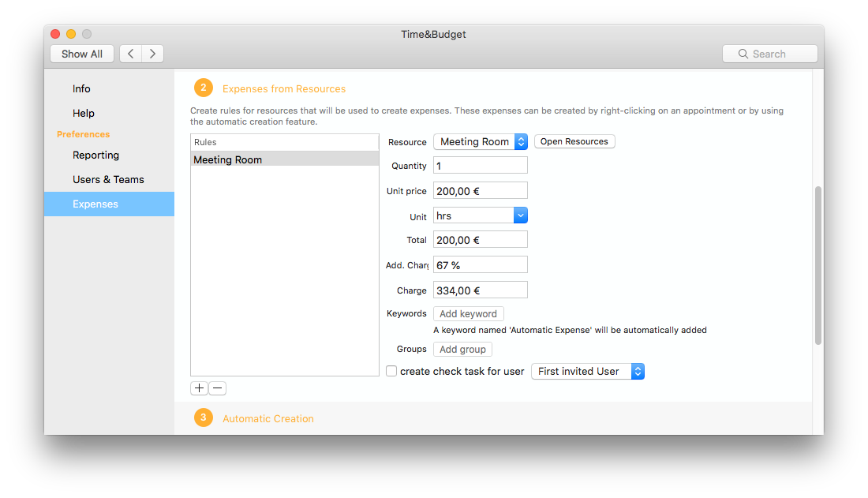
Task: Select Reporting in preferences sidebar
Action: click(x=95, y=155)
